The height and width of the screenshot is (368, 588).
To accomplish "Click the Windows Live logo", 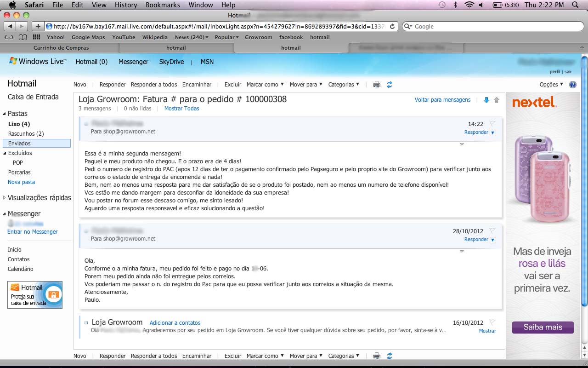I will 38,61.
